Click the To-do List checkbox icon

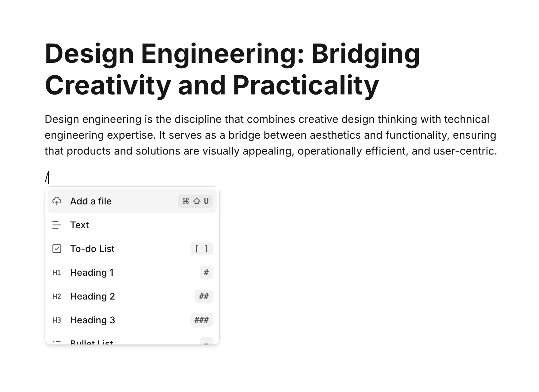pos(57,249)
